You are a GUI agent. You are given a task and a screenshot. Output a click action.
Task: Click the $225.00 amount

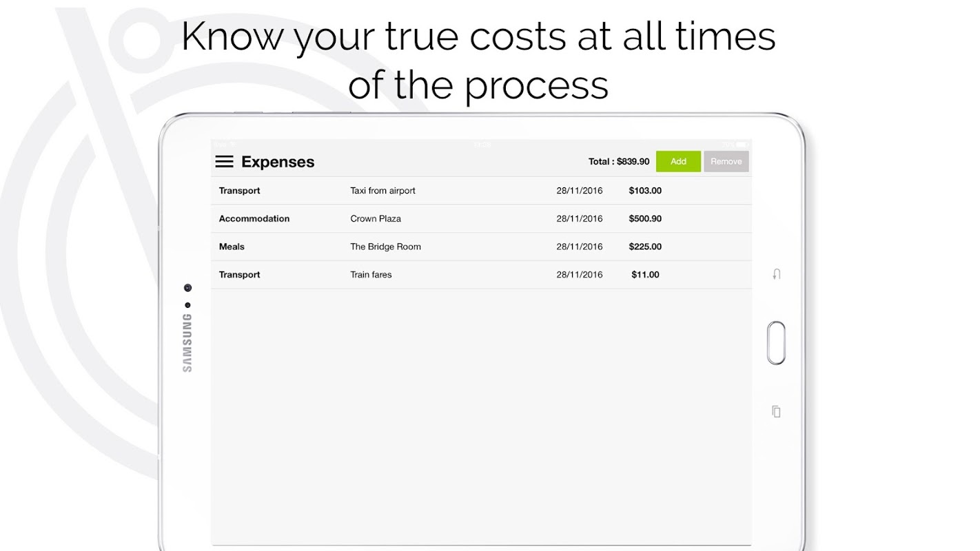tap(645, 247)
